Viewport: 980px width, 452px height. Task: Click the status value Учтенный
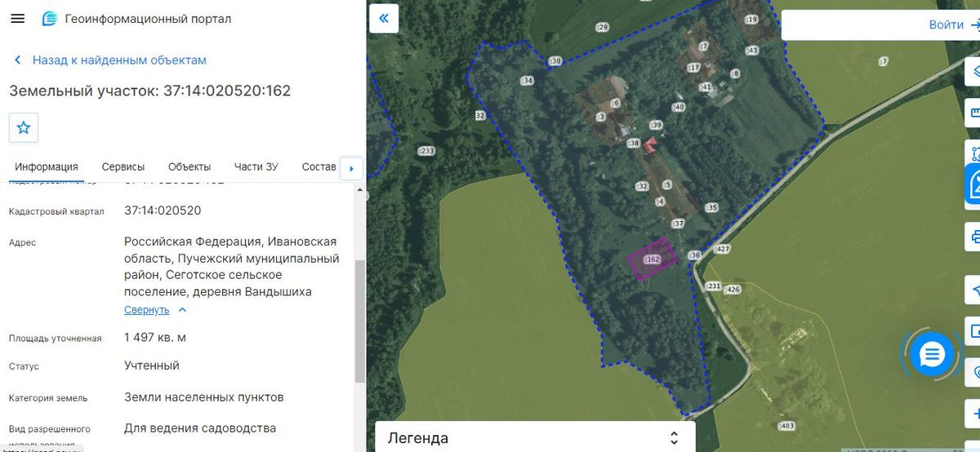[x=152, y=366]
